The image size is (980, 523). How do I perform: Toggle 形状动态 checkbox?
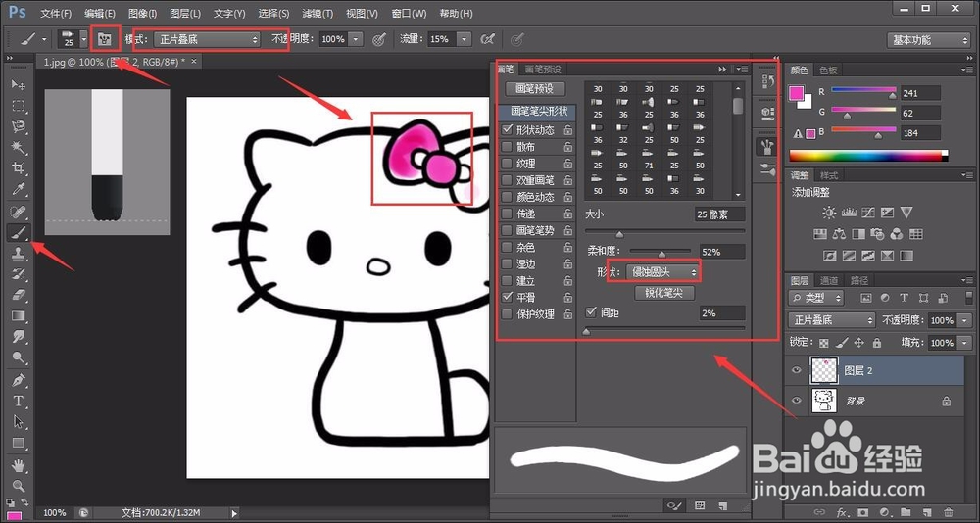point(507,130)
